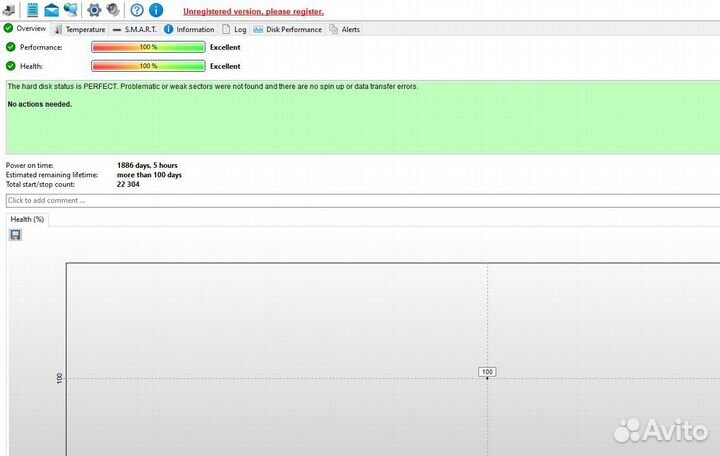Screen dimensions: 720x456
Task: Click the 'Click to add comment' field
Action: tap(360, 200)
